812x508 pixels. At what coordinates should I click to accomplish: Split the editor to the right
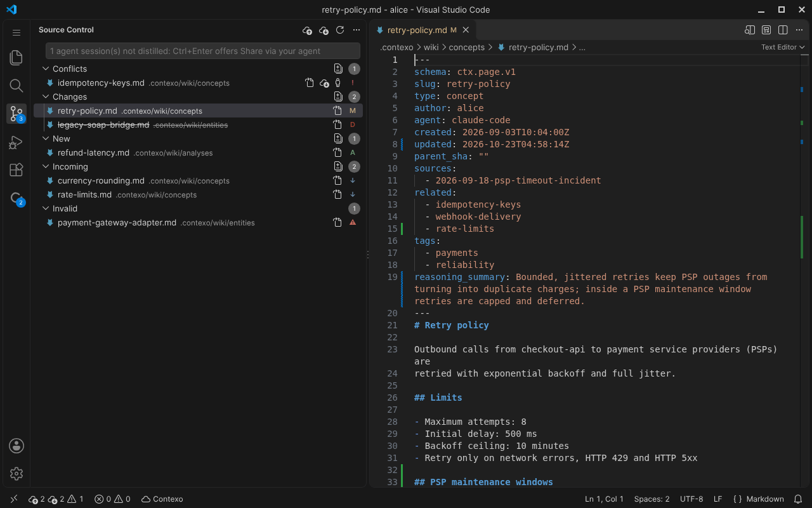[783, 30]
